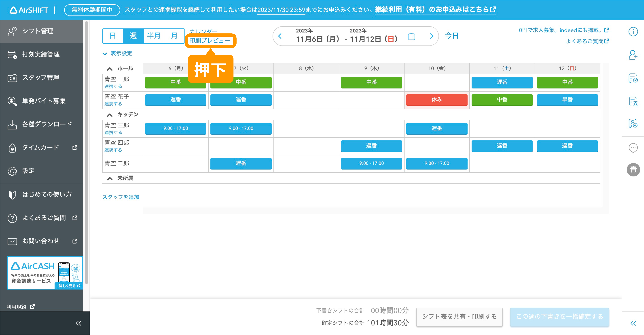The image size is (644, 335).
Task: Switch to 週 week view tab
Action: [133, 36]
